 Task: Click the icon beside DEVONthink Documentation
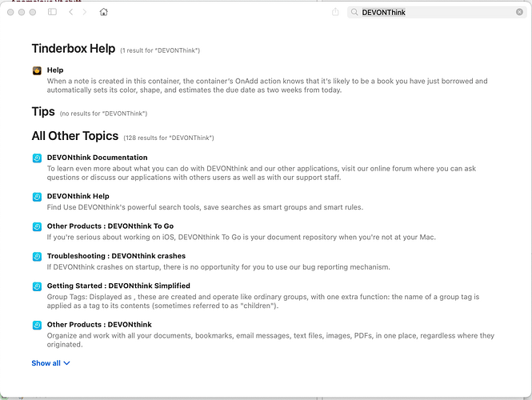click(37, 158)
